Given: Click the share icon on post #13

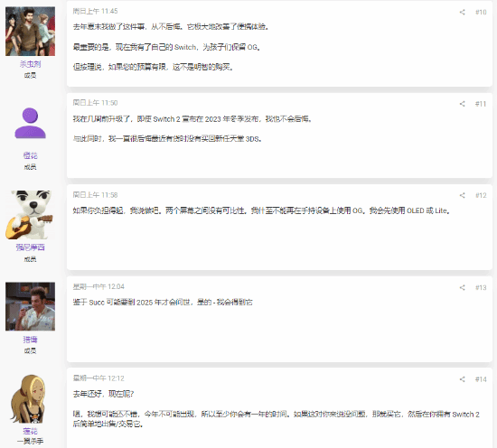Looking at the screenshot, I should click(462, 287).
